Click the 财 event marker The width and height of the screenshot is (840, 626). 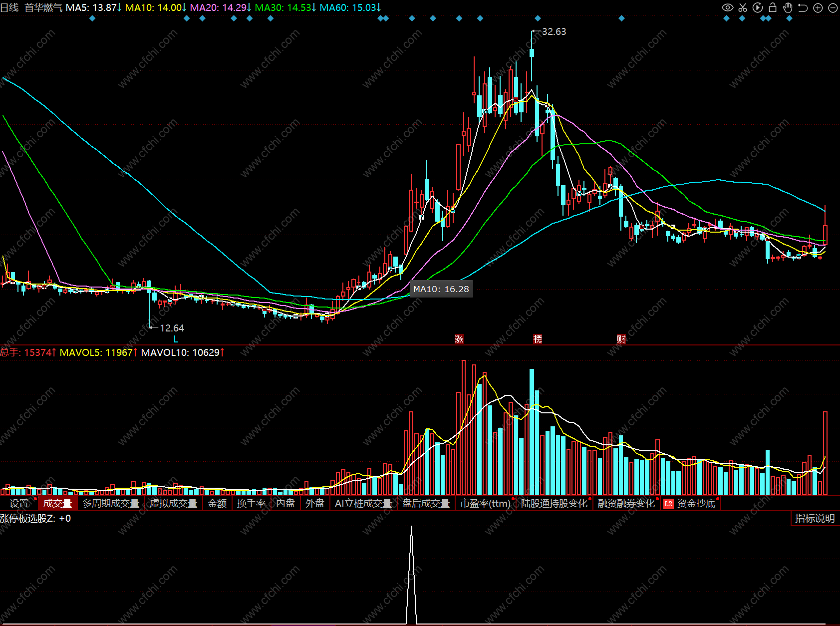coord(621,339)
